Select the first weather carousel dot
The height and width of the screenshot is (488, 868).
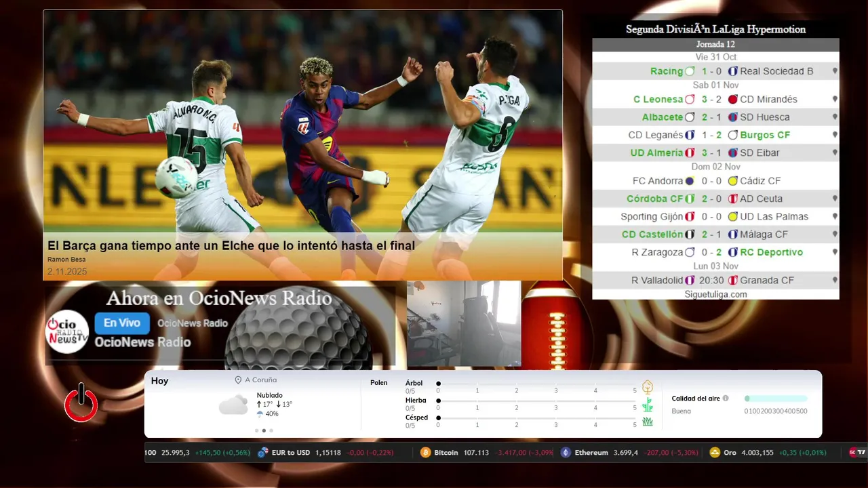tap(256, 430)
